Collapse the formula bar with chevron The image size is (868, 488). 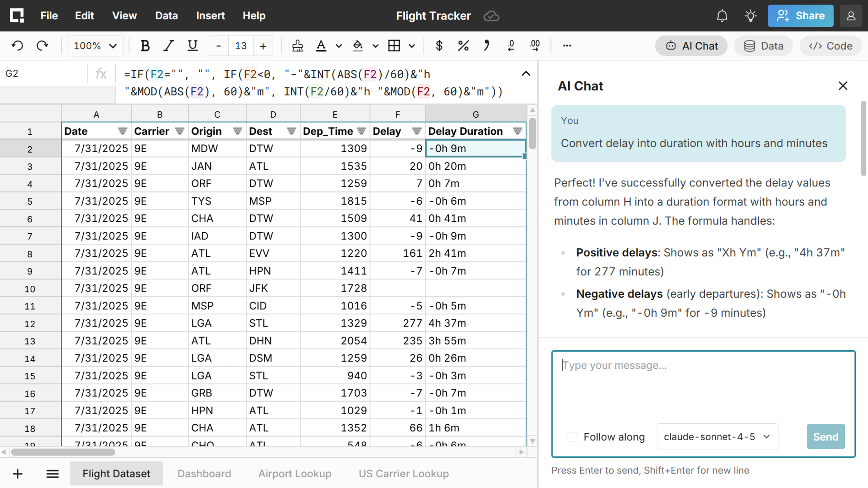(526, 73)
